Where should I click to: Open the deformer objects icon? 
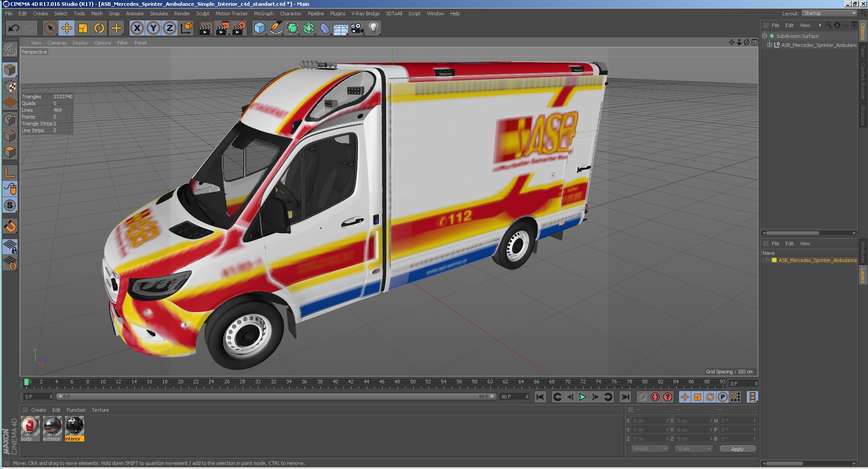pos(325,28)
